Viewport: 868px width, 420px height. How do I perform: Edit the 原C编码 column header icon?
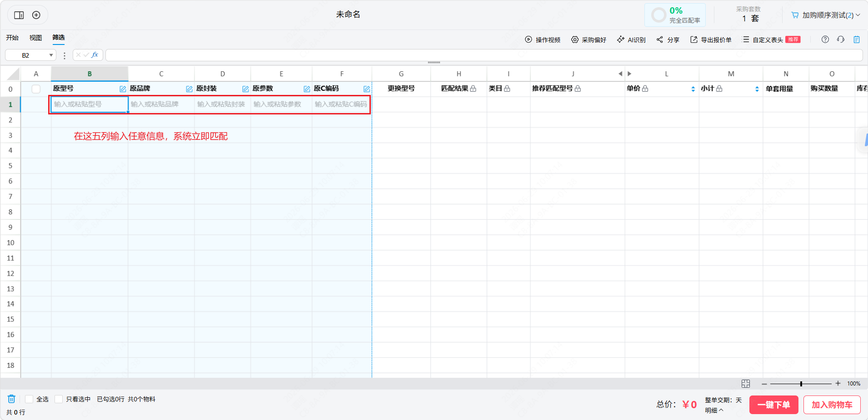pos(367,89)
